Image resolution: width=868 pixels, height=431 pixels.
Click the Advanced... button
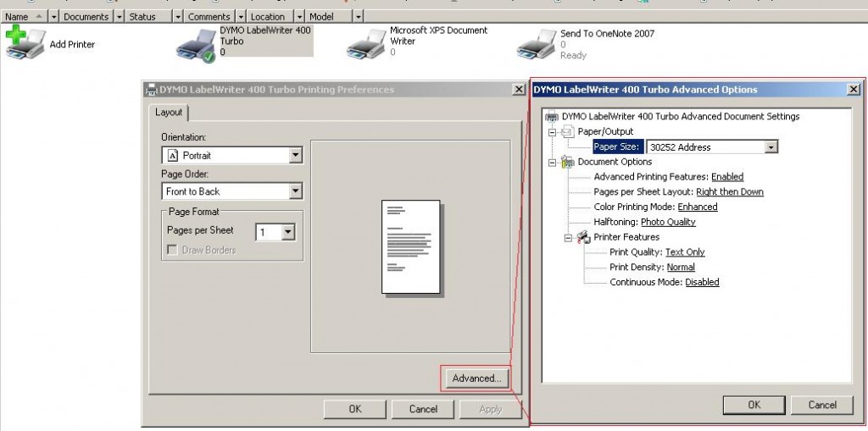coord(476,379)
